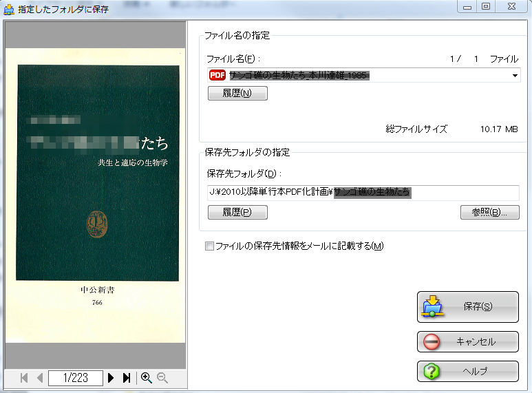Jump to last page of preview
532x393 pixels.
click(x=127, y=378)
